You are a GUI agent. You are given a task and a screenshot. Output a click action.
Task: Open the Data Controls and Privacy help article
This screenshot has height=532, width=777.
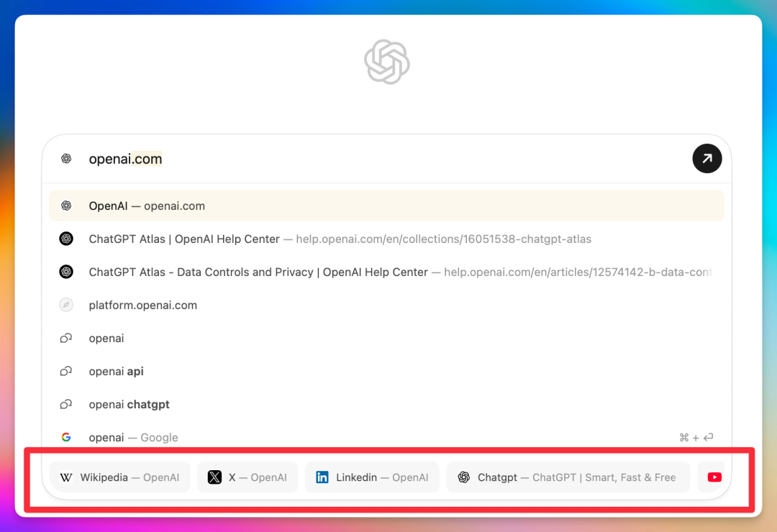coord(288,272)
